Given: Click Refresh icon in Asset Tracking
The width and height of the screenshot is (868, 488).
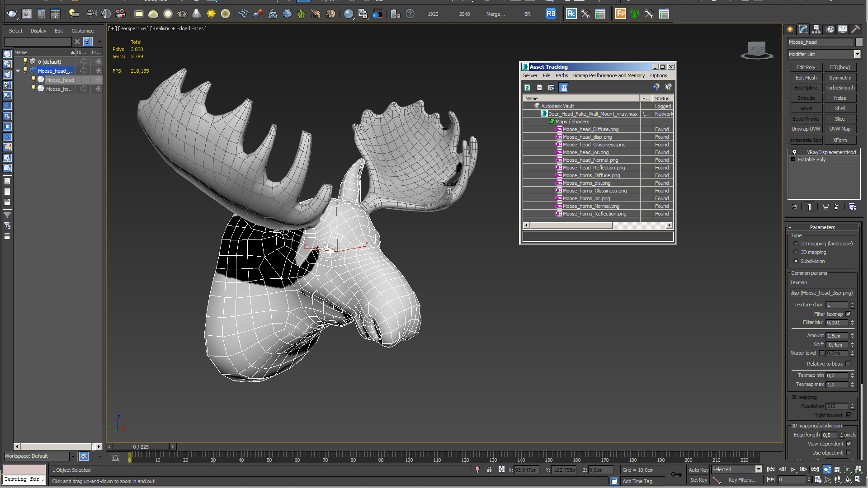Looking at the screenshot, I should click(x=527, y=88).
